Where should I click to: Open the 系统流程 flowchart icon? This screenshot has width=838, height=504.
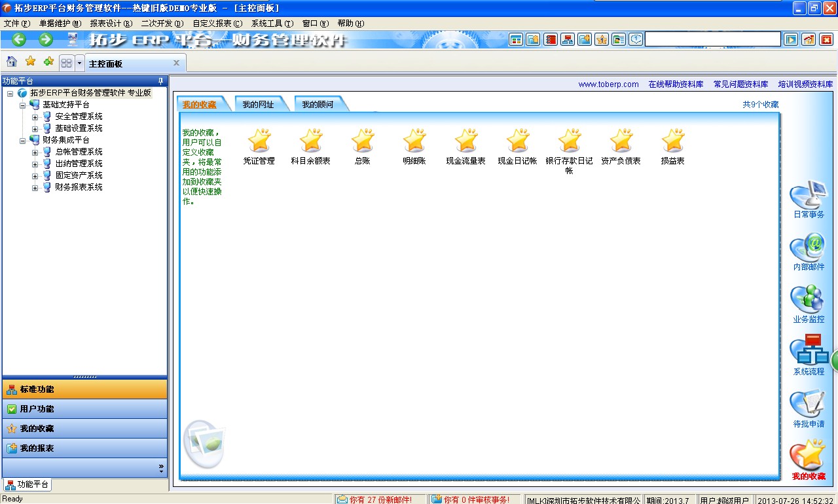[x=808, y=352]
